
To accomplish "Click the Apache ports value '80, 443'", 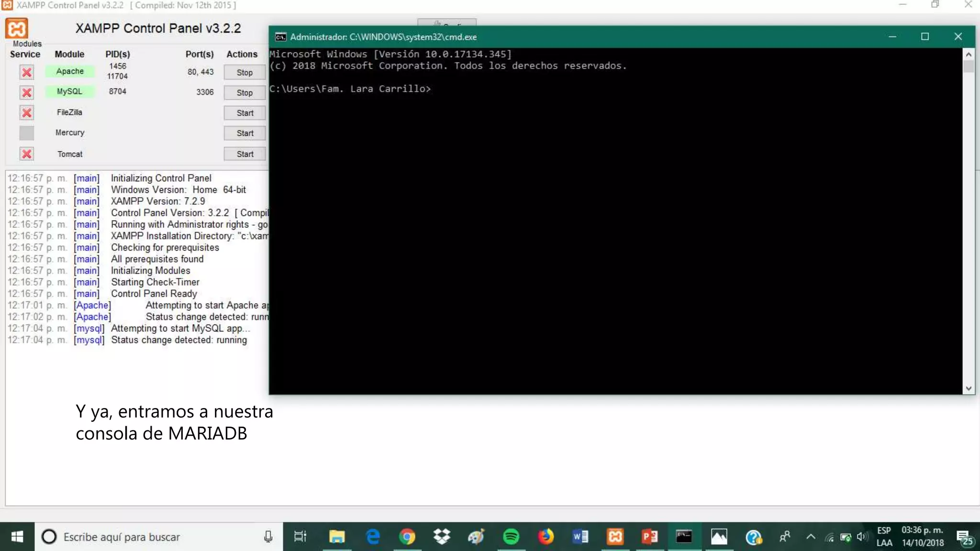I will (x=200, y=72).
